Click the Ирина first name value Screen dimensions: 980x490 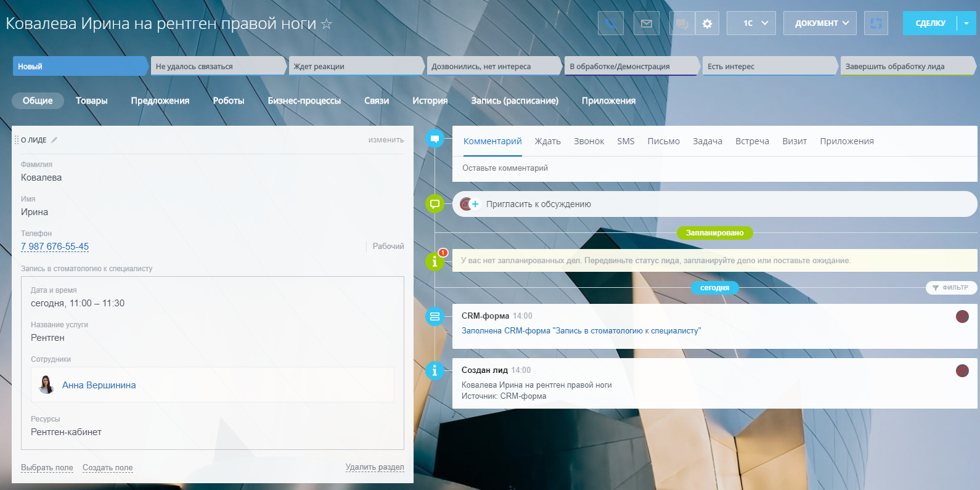pos(35,212)
